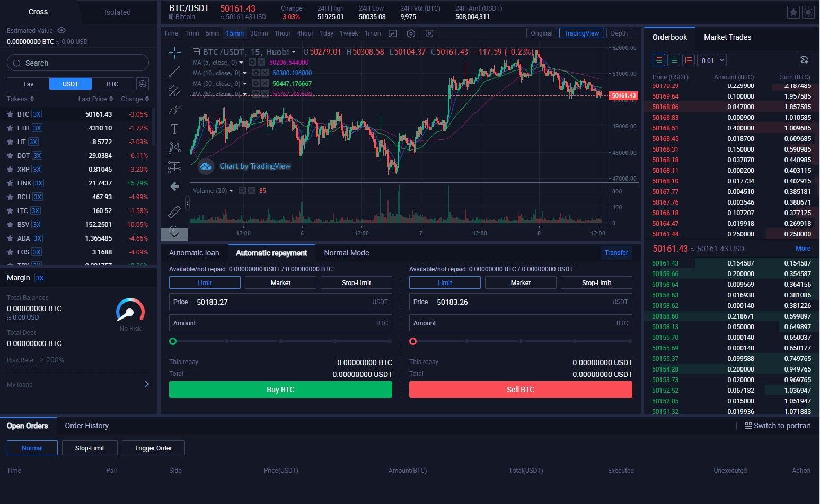Open orderbook 0.01 precision dropdown
Screen dimensions: 820x504
point(711,60)
